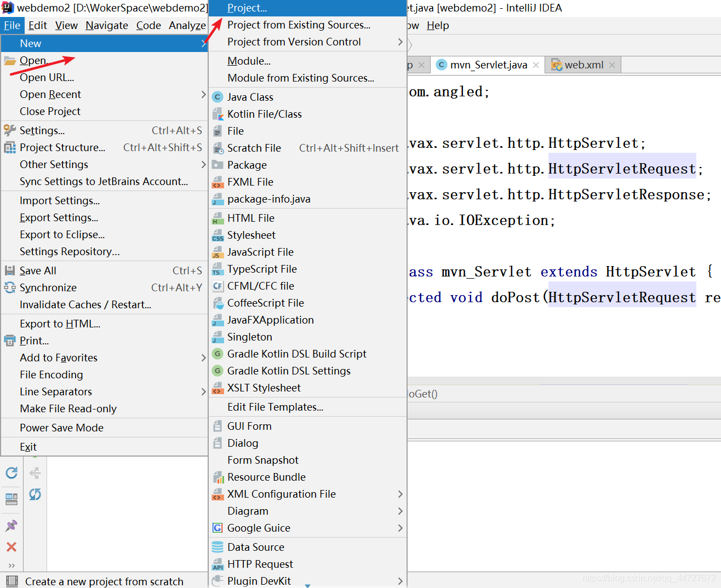Click the Gradle Kotlin DSL Build Script icon
This screenshot has height=588, width=721.
tap(218, 354)
